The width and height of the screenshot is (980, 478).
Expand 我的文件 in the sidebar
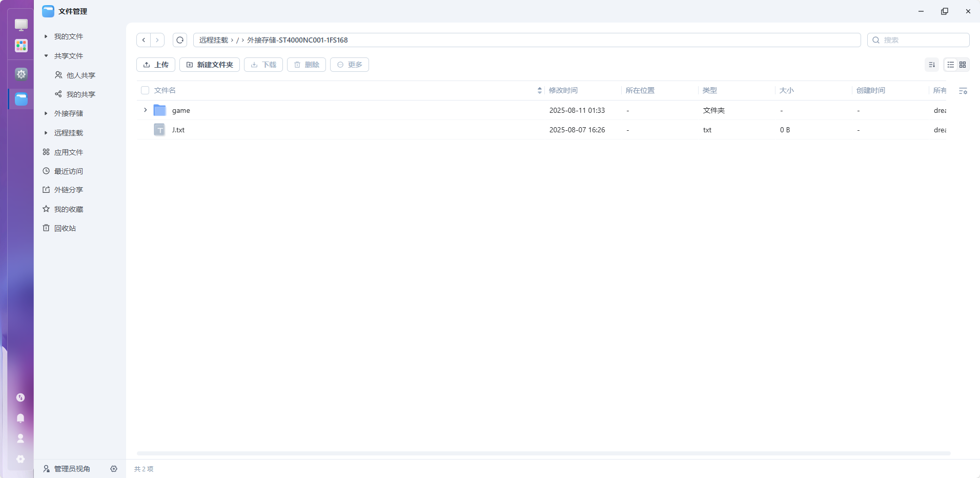46,36
